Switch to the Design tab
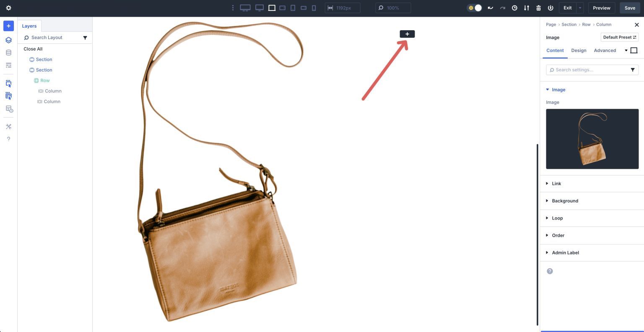This screenshot has height=332, width=644. coord(579,50)
